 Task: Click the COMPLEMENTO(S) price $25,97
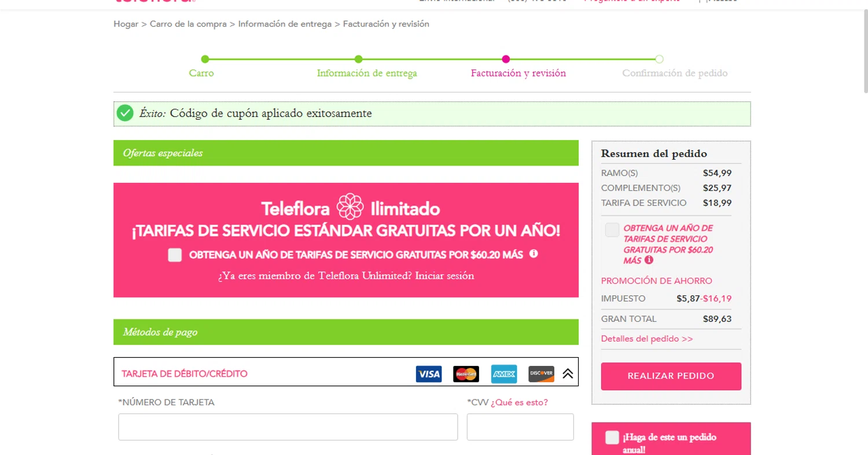(x=717, y=188)
